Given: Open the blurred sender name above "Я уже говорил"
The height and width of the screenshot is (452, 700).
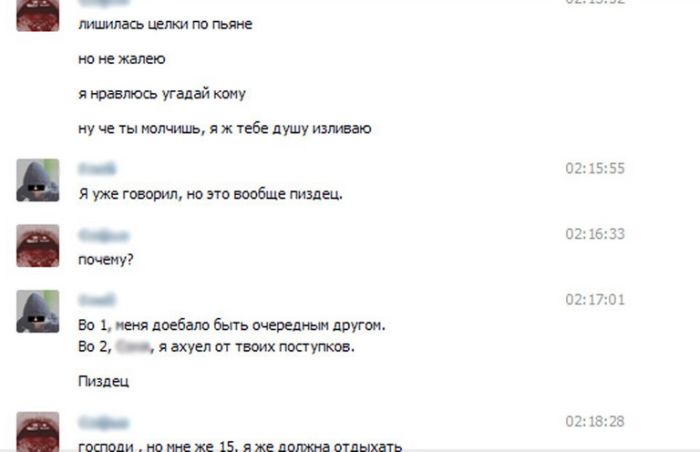Looking at the screenshot, I should click(x=97, y=169).
